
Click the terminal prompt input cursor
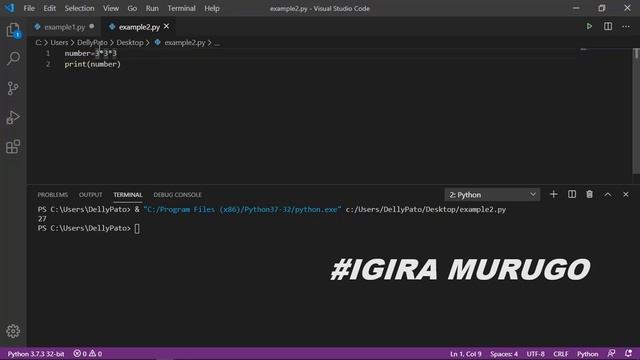[x=137, y=228]
